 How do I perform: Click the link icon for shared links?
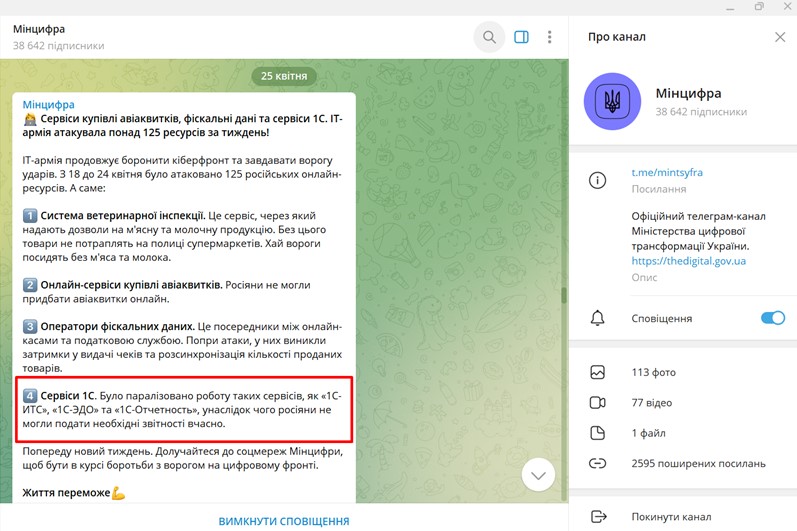[x=598, y=463]
